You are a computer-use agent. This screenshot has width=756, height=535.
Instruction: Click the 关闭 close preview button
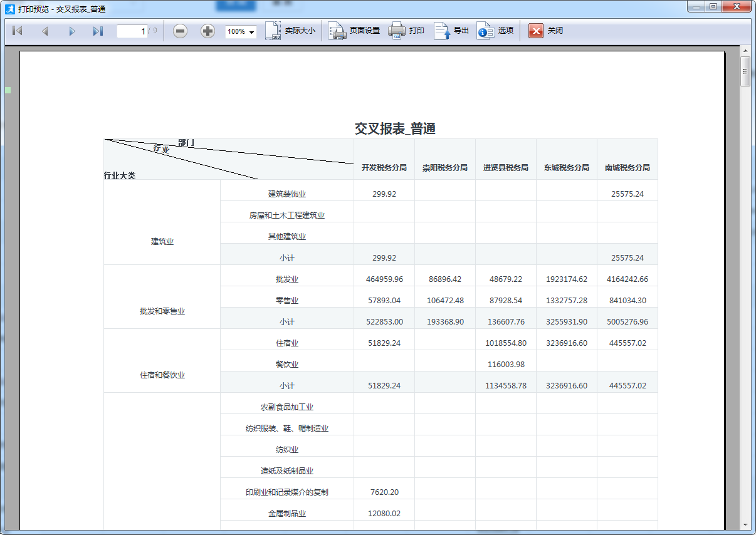pyautogui.click(x=546, y=31)
